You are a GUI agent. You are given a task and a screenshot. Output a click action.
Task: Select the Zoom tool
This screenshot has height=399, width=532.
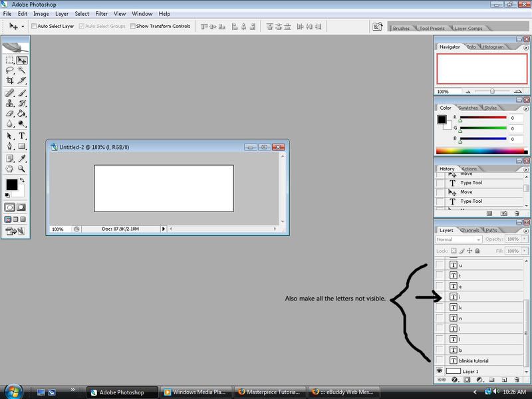[22, 169]
